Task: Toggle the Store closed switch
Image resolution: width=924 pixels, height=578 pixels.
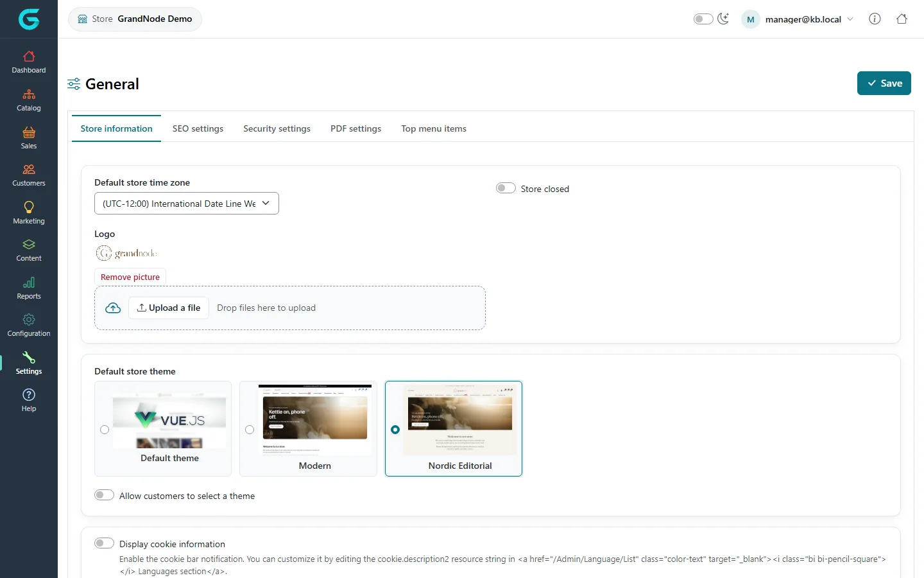Action: click(x=506, y=188)
